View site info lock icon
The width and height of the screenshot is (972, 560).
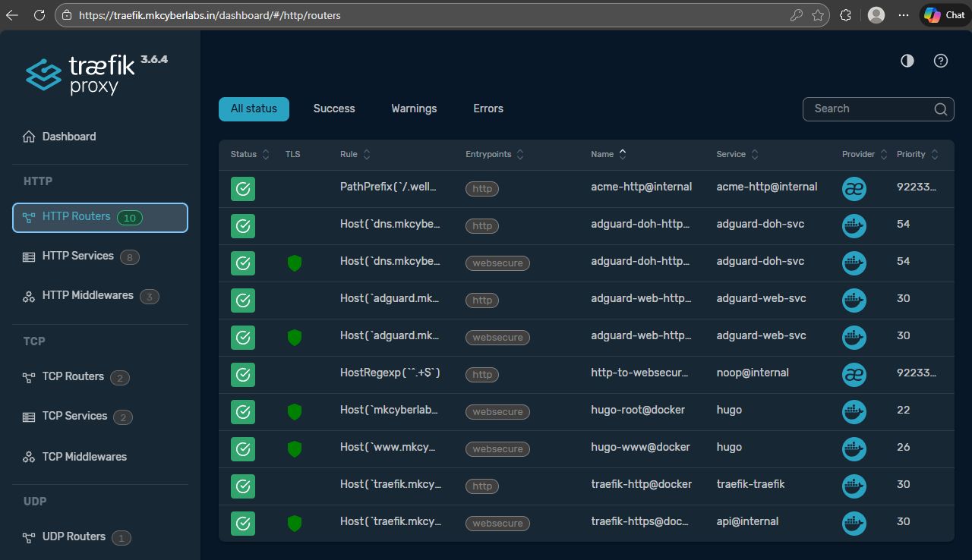point(67,15)
